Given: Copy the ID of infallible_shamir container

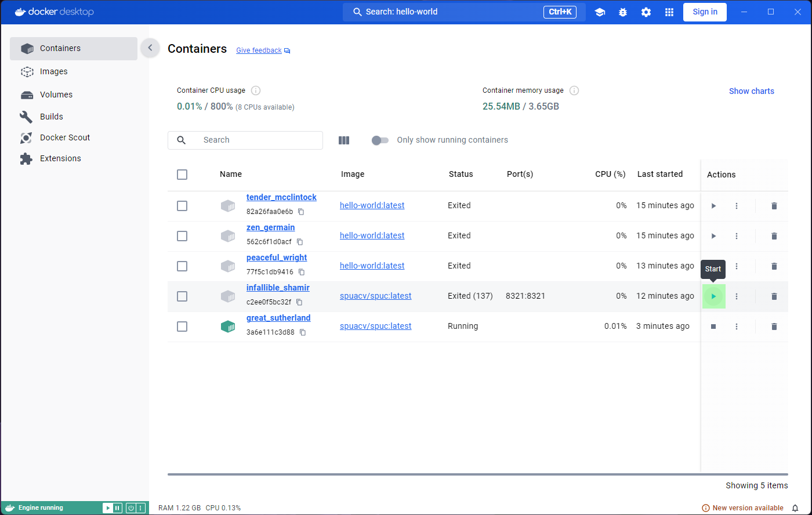Looking at the screenshot, I should [299, 302].
